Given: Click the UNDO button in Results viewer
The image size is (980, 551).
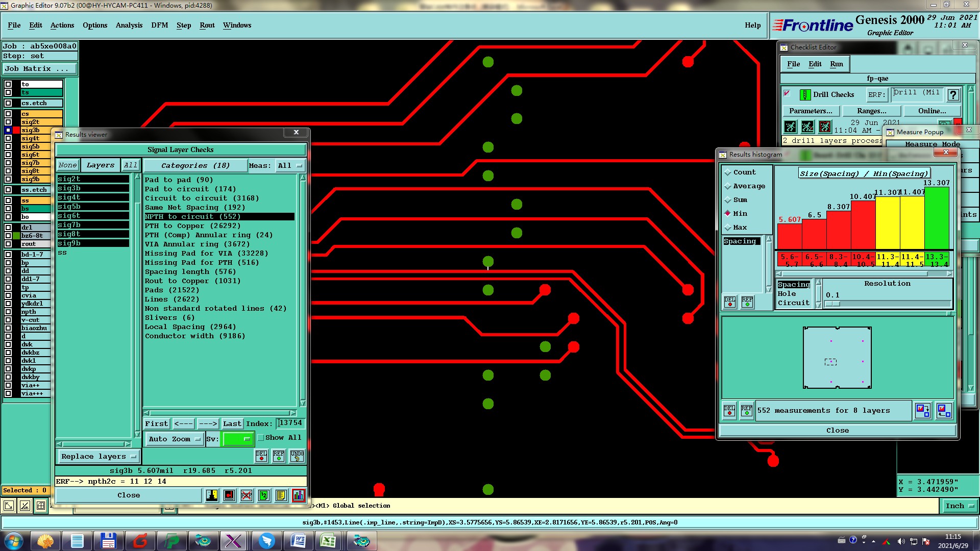Looking at the screenshot, I should tap(297, 456).
